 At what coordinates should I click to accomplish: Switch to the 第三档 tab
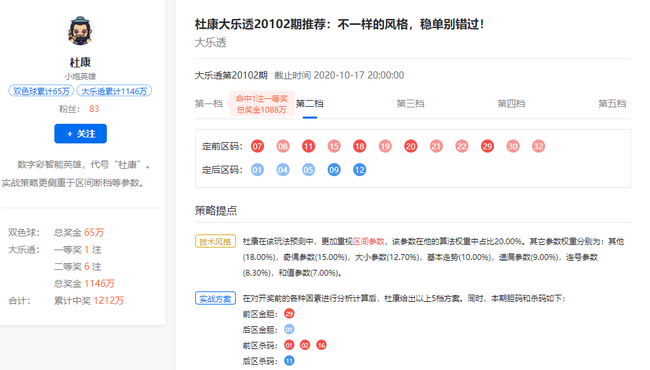point(410,104)
